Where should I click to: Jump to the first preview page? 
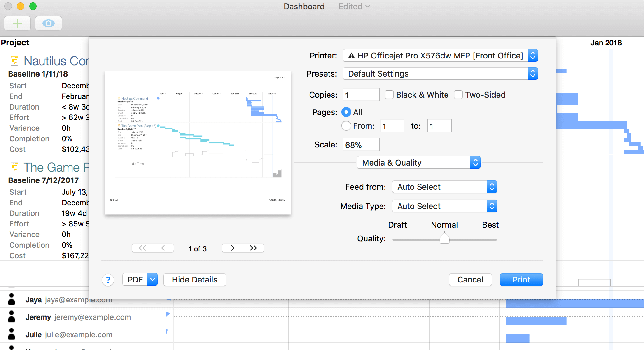click(x=142, y=248)
